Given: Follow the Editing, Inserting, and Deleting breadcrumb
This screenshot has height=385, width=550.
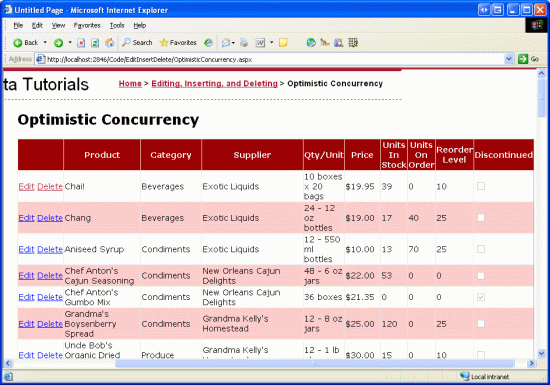Looking at the screenshot, I should [214, 83].
